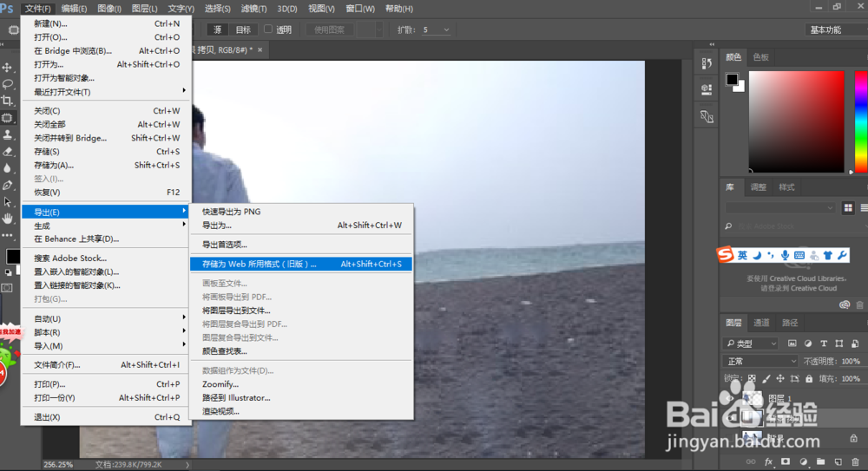Create a new layer
Viewport: 868px width, 471px height.
[838, 461]
